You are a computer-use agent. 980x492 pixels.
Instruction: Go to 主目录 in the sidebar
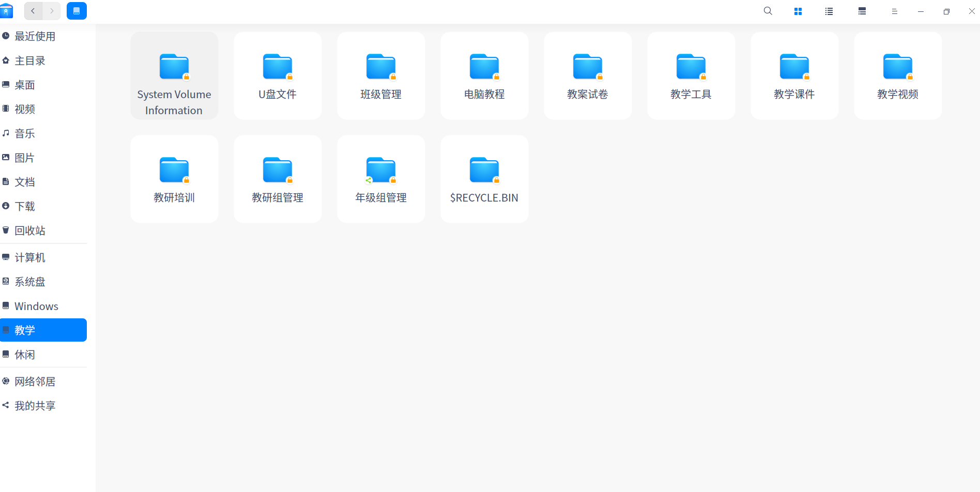43,60
